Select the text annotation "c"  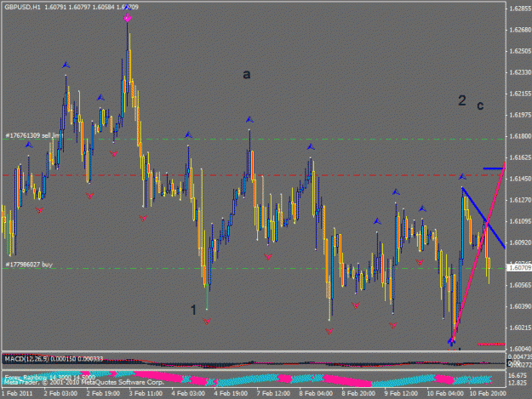coord(480,105)
